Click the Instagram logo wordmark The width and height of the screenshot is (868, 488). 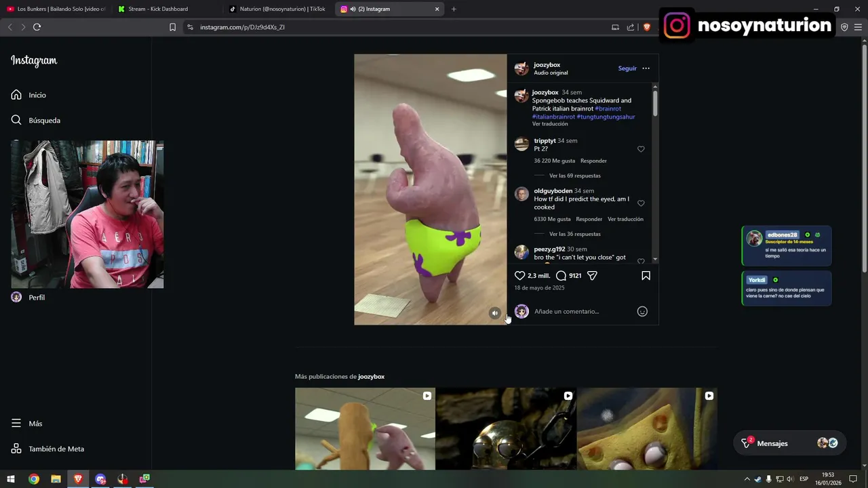coord(34,60)
